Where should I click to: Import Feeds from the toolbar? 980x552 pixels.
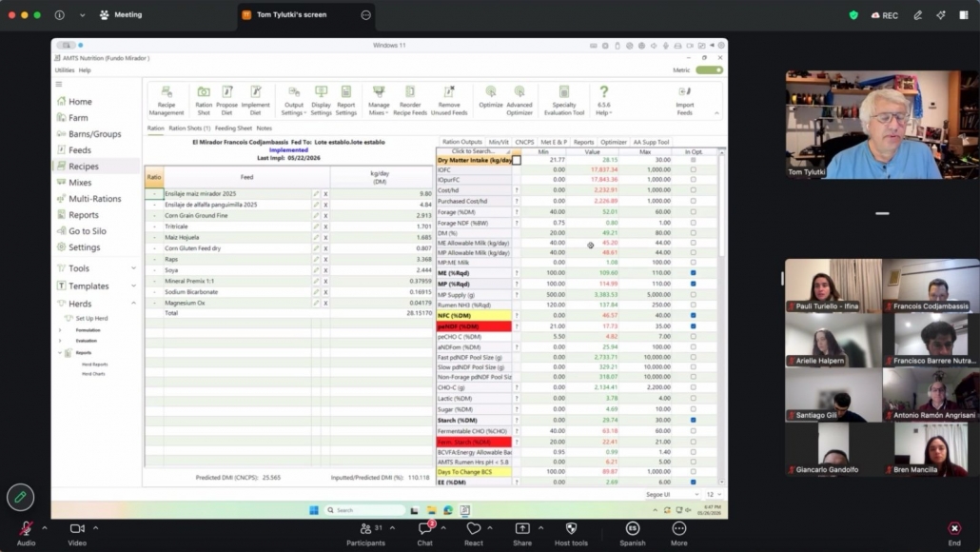(684, 101)
